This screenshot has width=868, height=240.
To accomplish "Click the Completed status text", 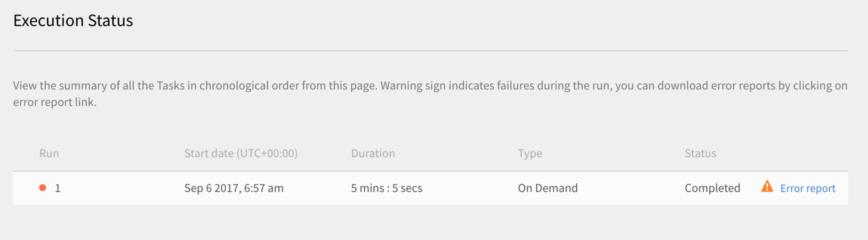I will pyautogui.click(x=712, y=188).
